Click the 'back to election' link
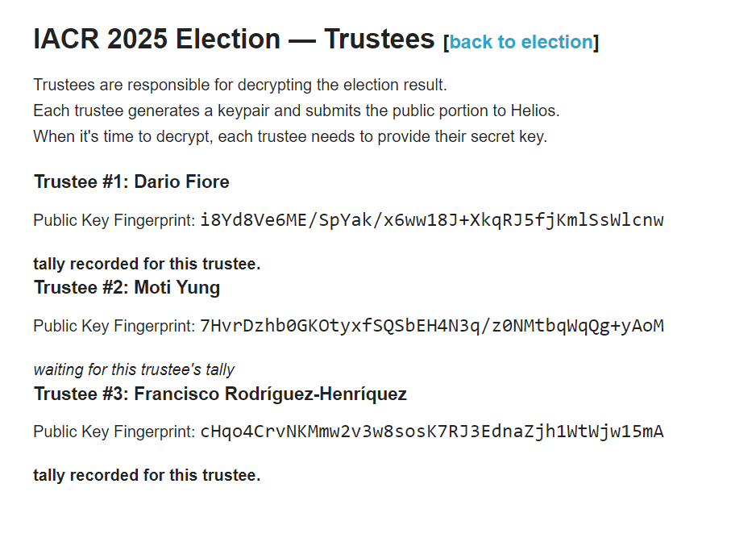This screenshot has height=538, width=756. click(x=521, y=42)
